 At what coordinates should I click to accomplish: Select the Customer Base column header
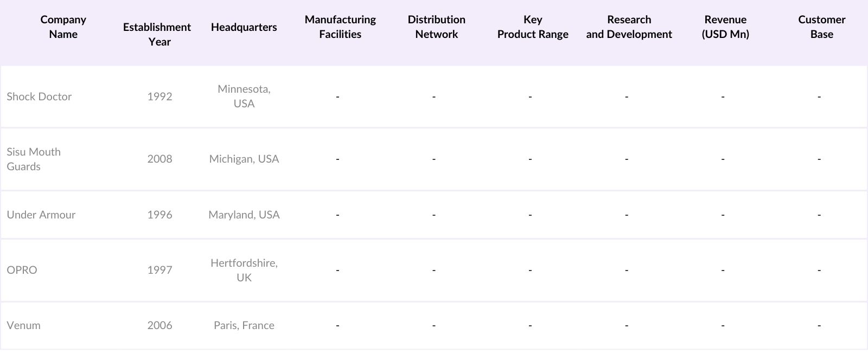tap(821, 27)
